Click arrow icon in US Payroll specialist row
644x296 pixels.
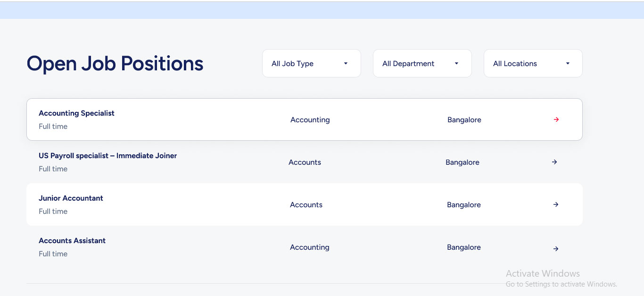point(554,162)
